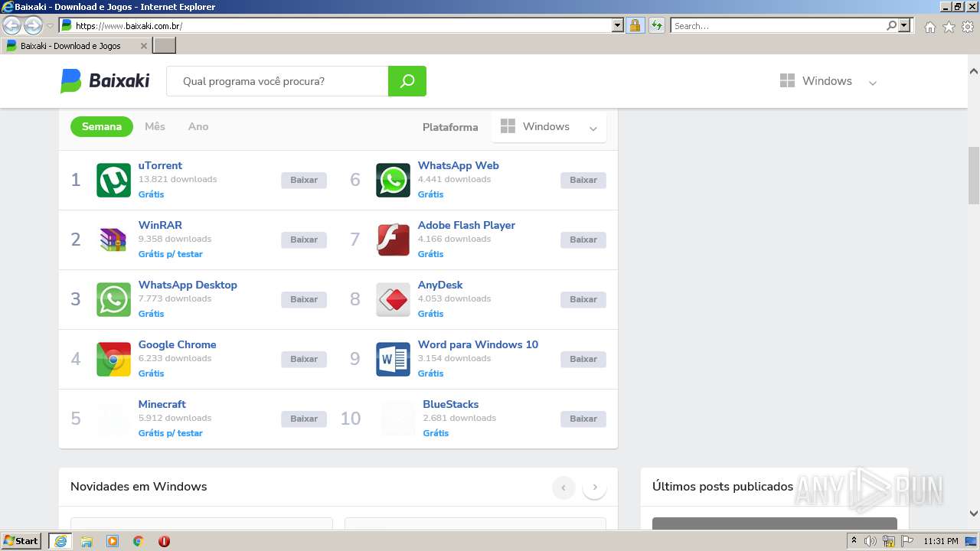Click Baixar for AnyDesk
980x551 pixels.
(x=583, y=299)
